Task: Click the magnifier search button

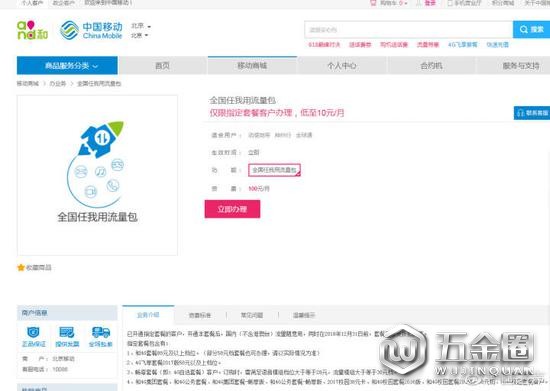Action: point(531,29)
